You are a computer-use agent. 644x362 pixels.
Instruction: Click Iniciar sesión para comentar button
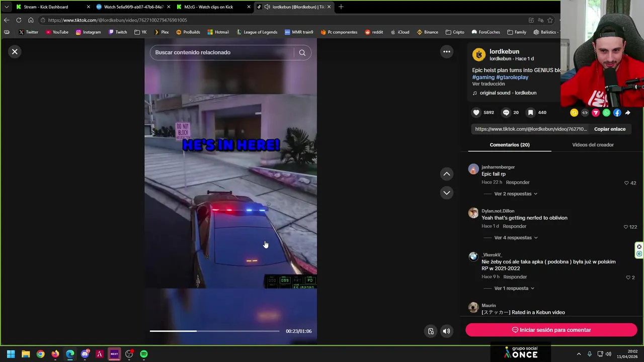(551, 330)
